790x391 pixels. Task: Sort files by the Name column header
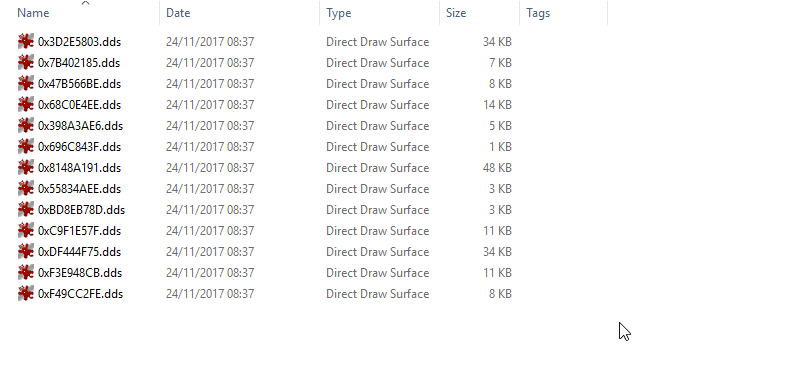point(33,13)
